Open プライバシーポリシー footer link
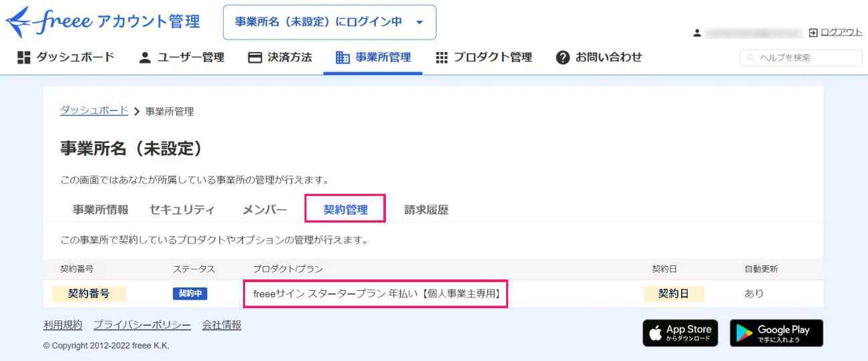Viewport: 868px width, 361px height. [142, 325]
